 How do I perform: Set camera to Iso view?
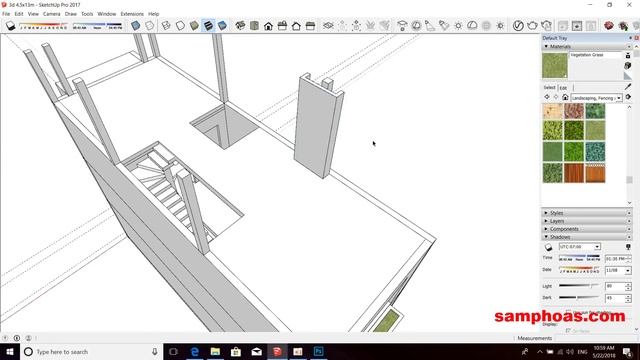coord(240,26)
